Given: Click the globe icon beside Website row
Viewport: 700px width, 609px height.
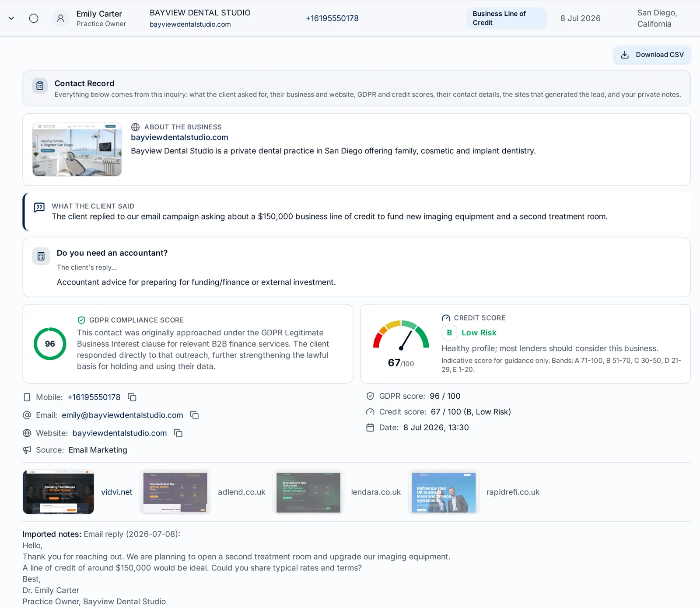Looking at the screenshot, I should [x=27, y=433].
